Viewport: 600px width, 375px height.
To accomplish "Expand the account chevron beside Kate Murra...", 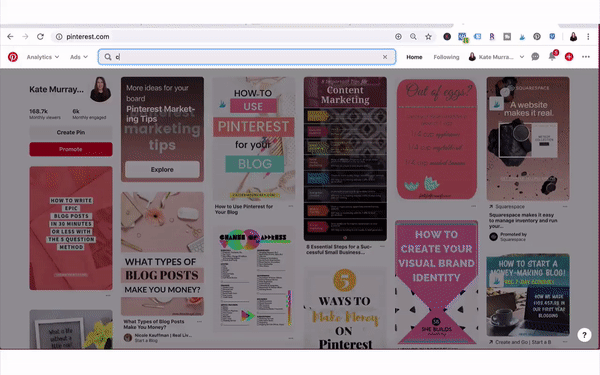I will pos(522,57).
